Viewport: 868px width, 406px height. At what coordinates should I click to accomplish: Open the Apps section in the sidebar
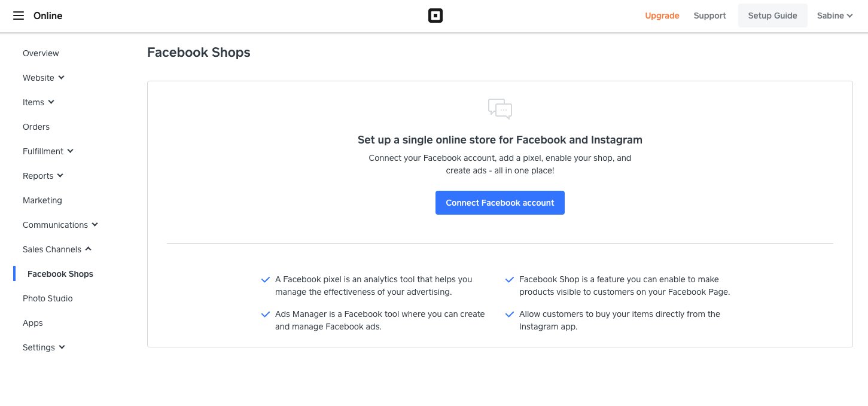[32, 322]
